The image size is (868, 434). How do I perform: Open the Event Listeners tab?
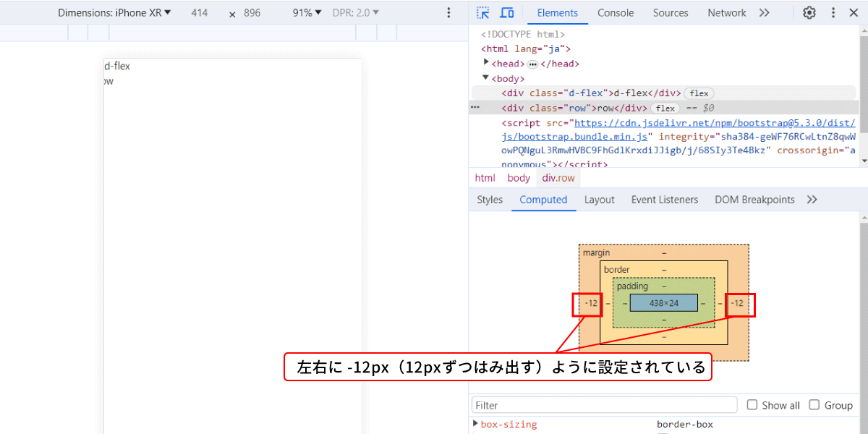point(665,200)
